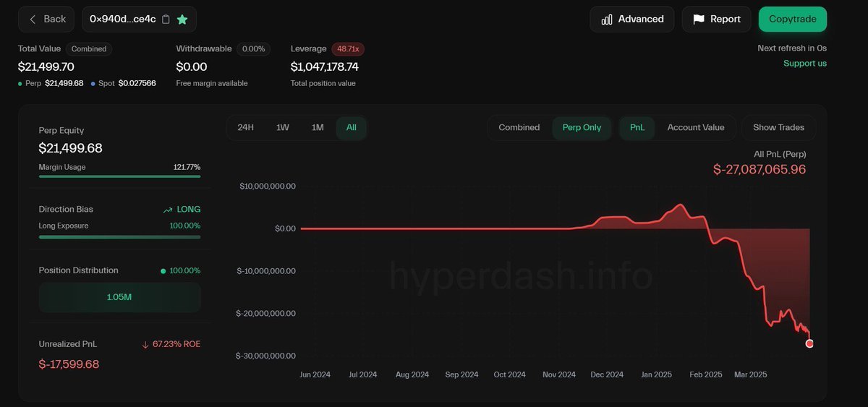868x407 pixels.
Task: Click the LONG trend arrow icon
Action: [168, 210]
